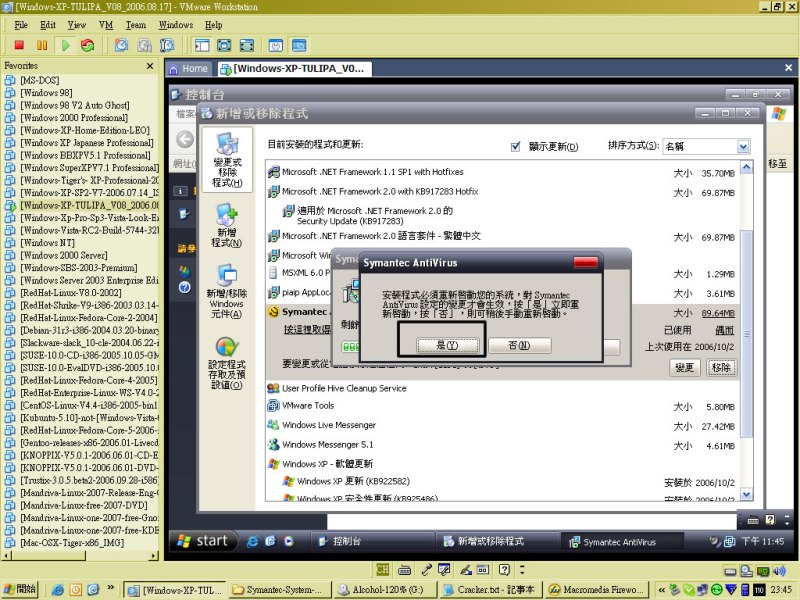800x600 pixels.
Task: Click the program list scroll down arrow
Action: click(746, 494)
